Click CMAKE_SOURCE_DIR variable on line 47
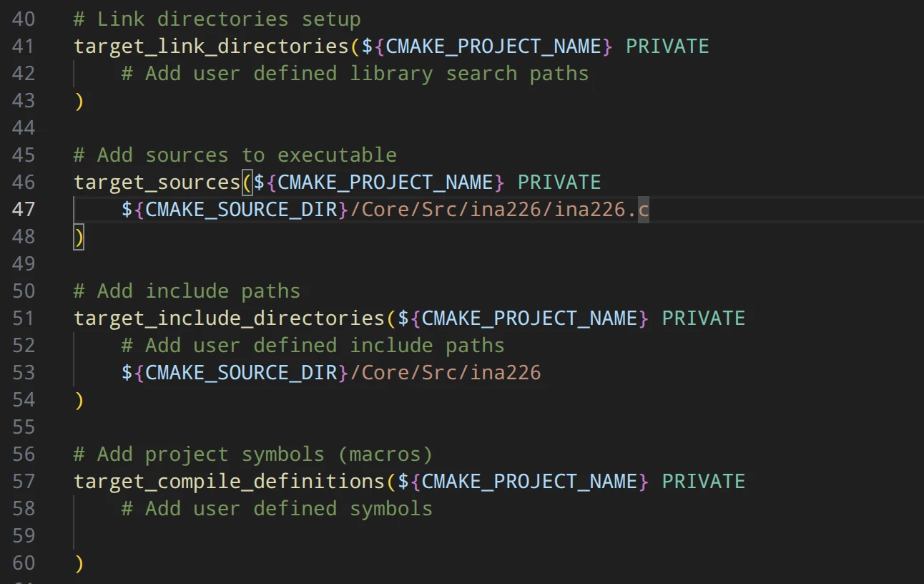The height and width of the screenshot is (584, 924). (241, 209)
